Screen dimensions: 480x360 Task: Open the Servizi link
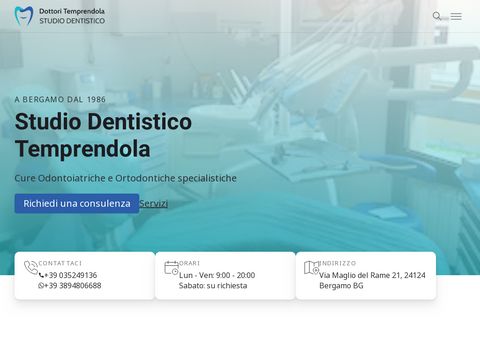(153, 203)
